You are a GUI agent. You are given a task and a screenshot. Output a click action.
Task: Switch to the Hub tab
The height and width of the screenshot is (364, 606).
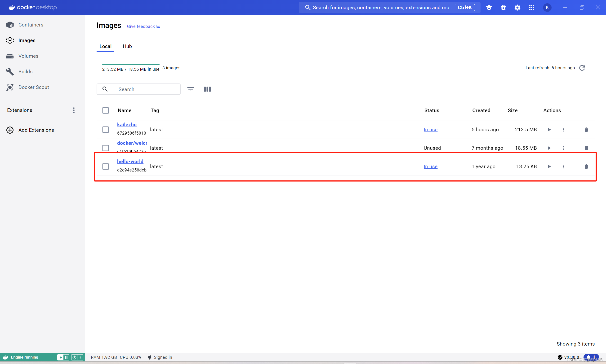point(127,46)
